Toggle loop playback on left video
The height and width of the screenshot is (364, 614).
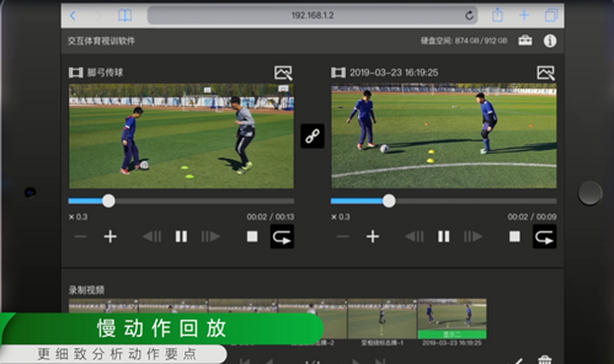tap(282, 236)
